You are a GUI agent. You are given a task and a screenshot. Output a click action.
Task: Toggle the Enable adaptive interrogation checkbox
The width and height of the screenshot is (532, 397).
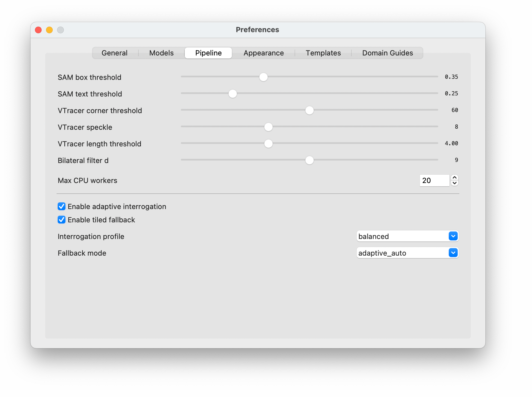pyautogui.click(x=61, y=206)
